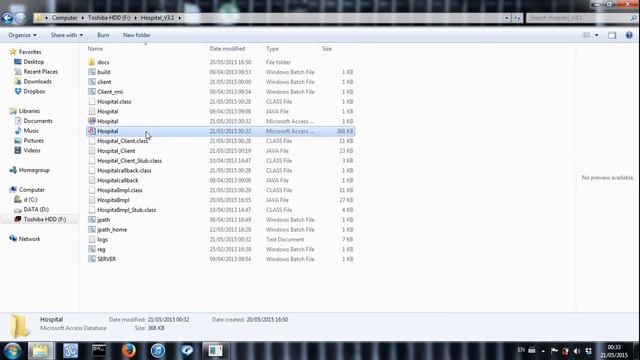The width and height of the screenshot is (640, 360).
Task: Open Desktop in navigation pane
Action: (33, 62)
